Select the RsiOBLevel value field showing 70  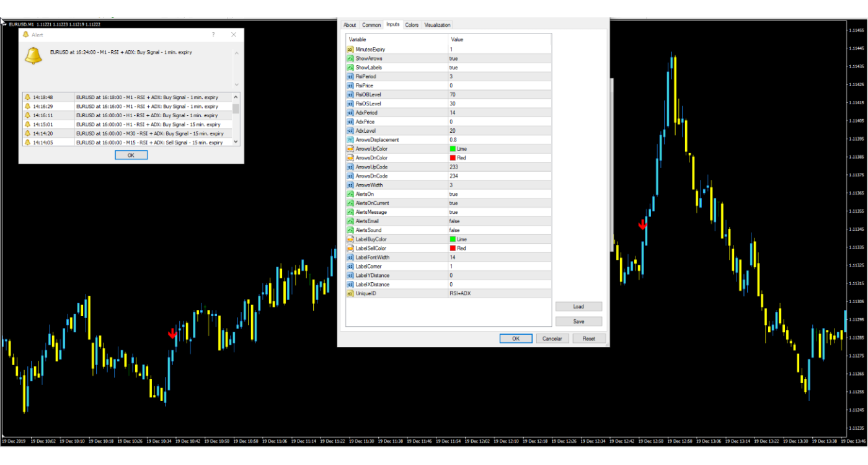pyautogui.click(x=453, y=94)
